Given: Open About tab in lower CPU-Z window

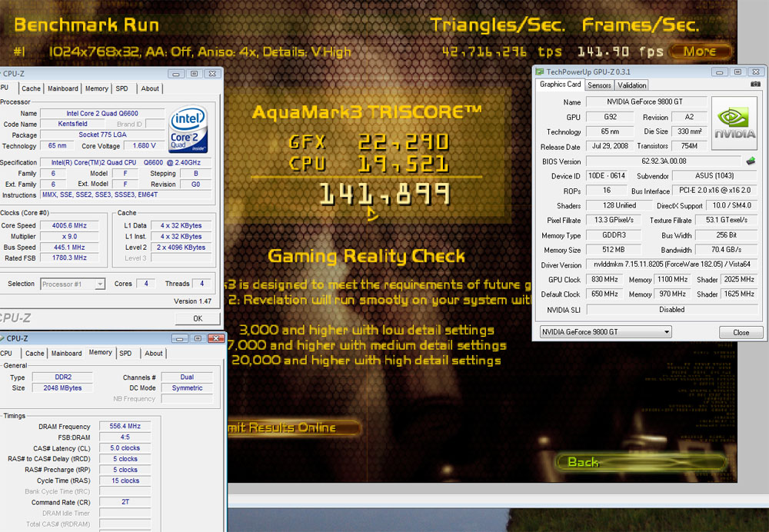Looking at the screenshot, I should click(154, 353).
